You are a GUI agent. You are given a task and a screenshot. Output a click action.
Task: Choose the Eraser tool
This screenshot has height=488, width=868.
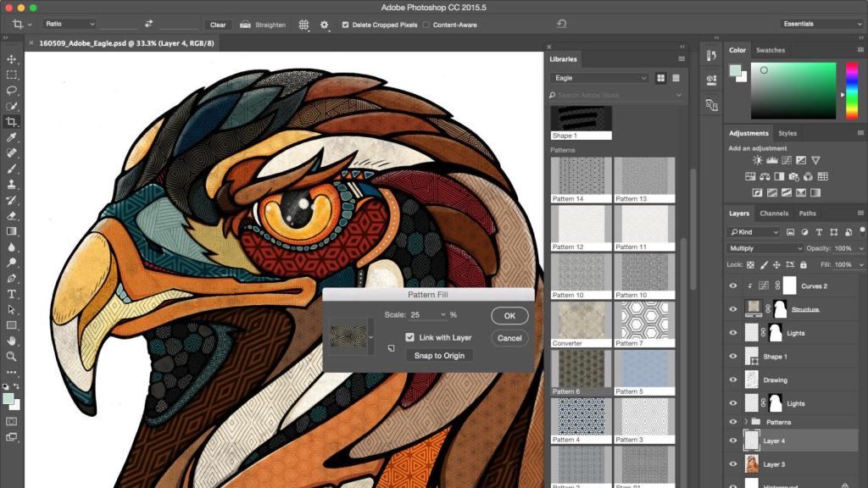[x=12, y=216]
